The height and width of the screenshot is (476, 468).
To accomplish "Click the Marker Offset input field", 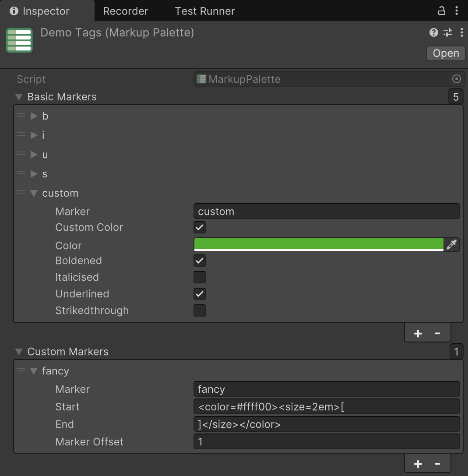I will tap(326, 441).
